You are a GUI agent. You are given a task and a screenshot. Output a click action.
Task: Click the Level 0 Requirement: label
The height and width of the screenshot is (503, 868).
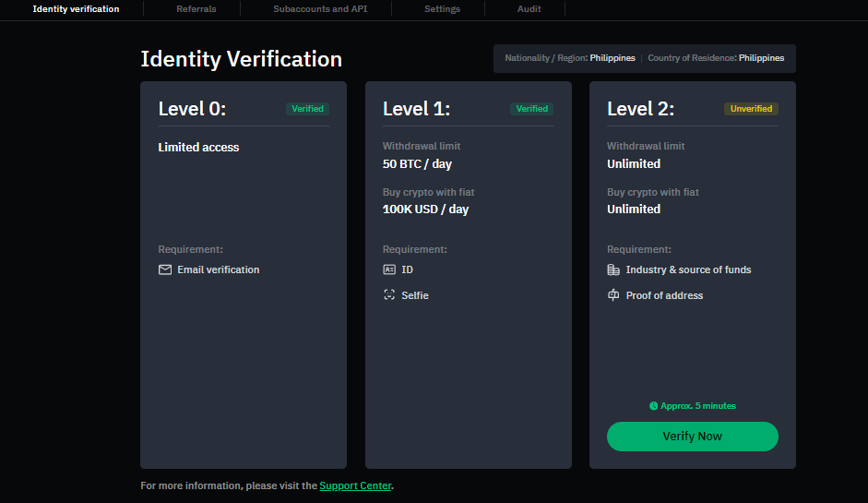[x=190, y=249]
